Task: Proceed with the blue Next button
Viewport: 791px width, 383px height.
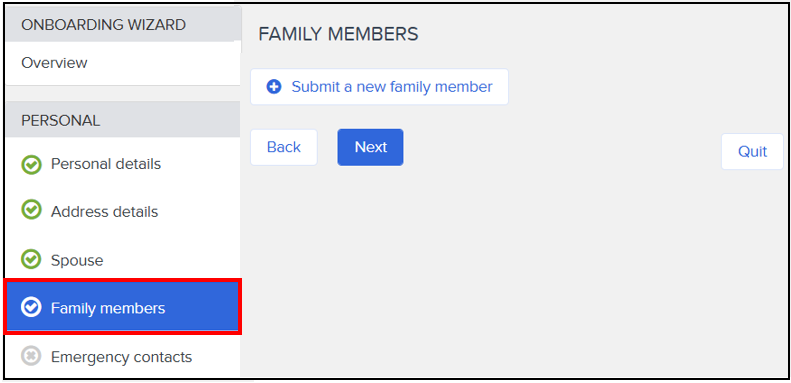Action: pos(370,147)
